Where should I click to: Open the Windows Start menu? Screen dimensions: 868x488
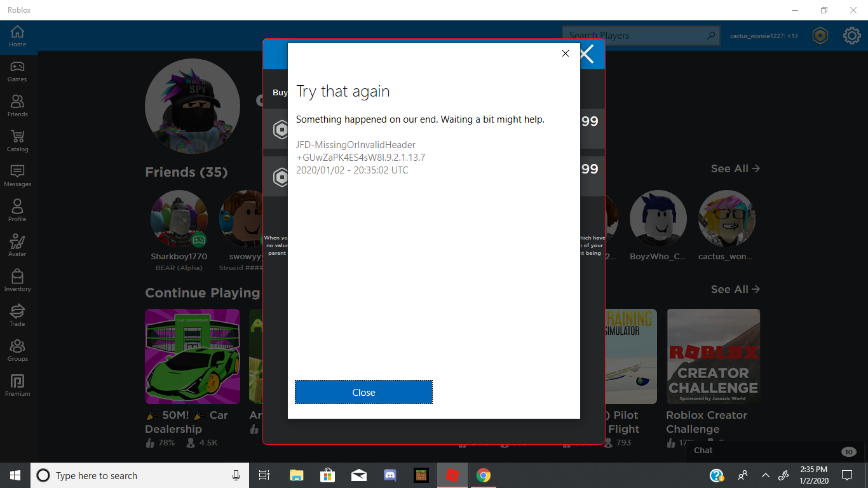click(15, 475)
